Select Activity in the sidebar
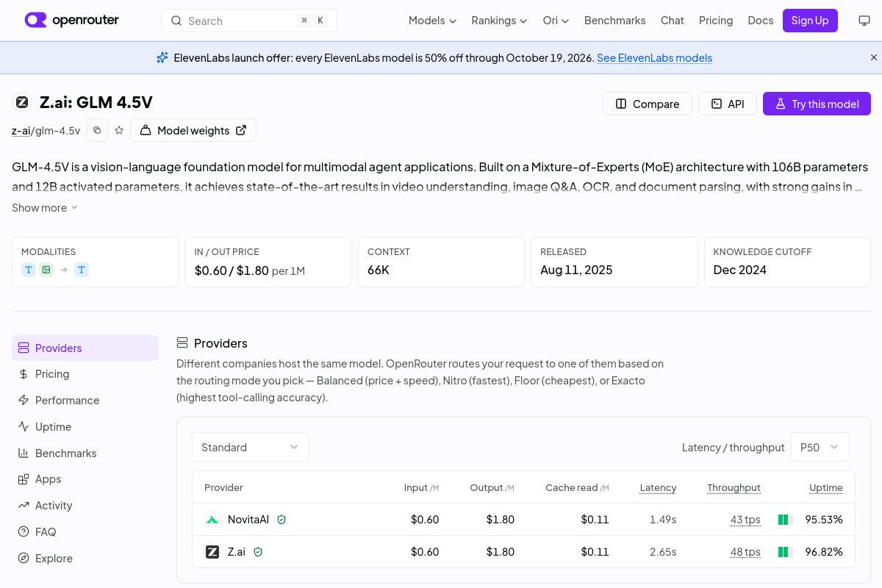 (85, 506)
